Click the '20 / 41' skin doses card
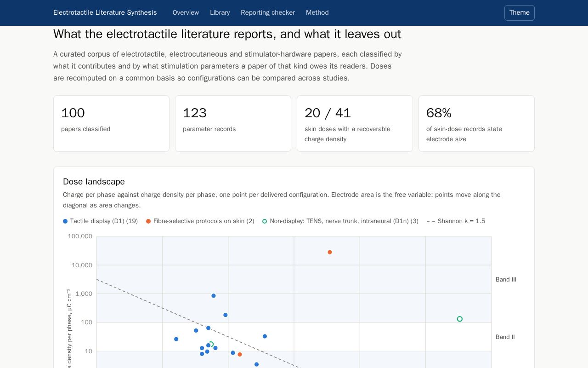 (x=355, y=123)
